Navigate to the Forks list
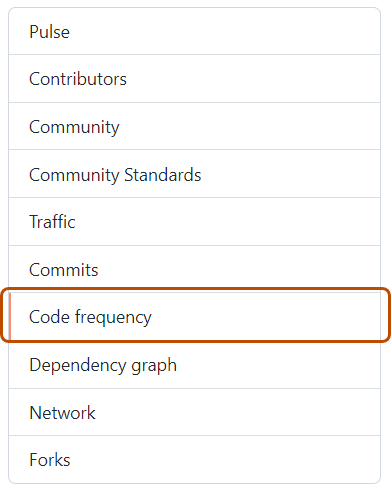This screenshot has height=490, width=391. click(194, 459)
